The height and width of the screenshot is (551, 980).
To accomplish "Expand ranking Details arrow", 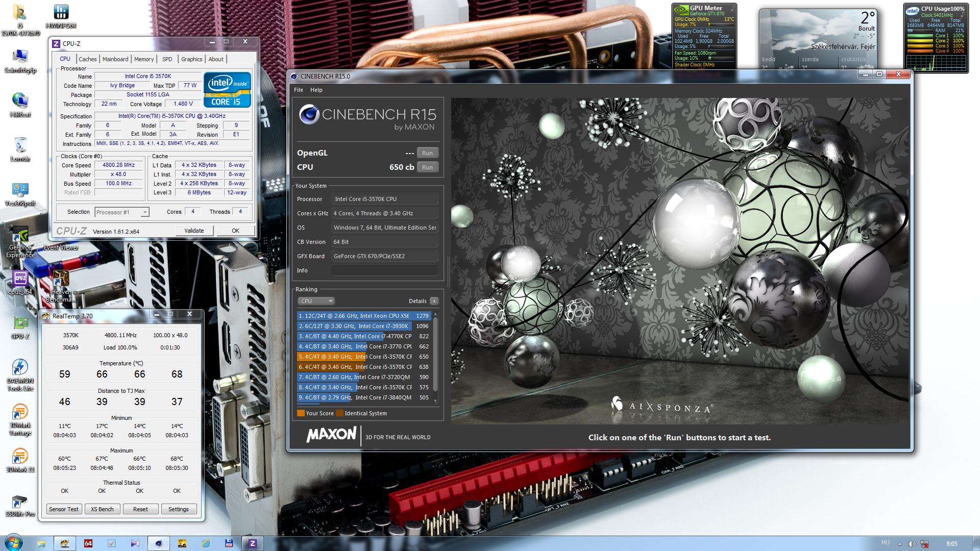I will click(x=434, y=301).
